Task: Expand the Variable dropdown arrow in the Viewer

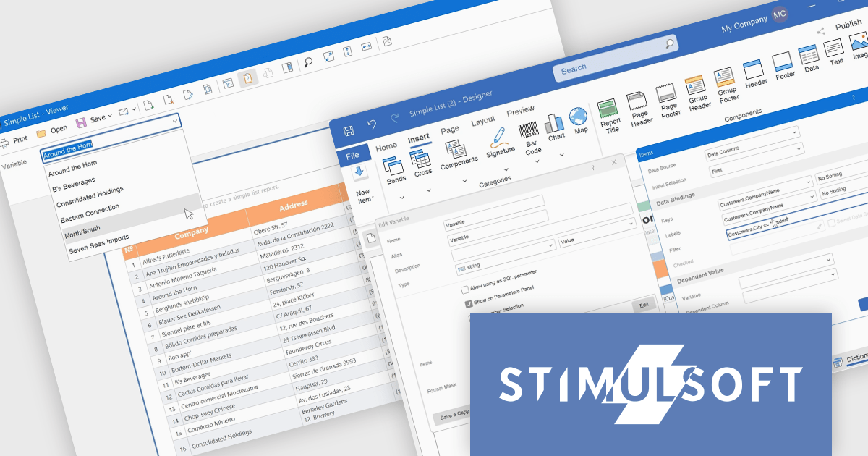Action: (175, 122)
